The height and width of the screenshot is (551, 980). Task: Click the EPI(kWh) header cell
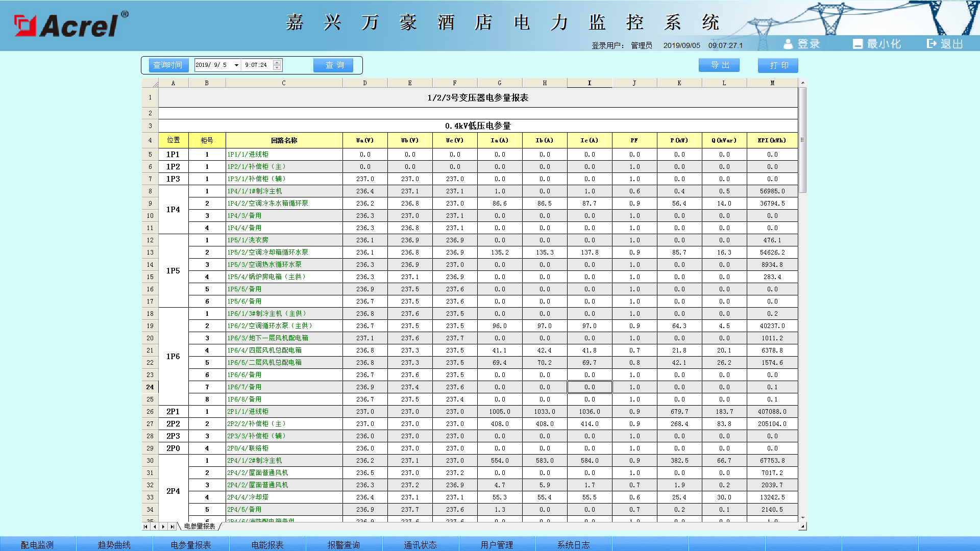coord(772,140)
